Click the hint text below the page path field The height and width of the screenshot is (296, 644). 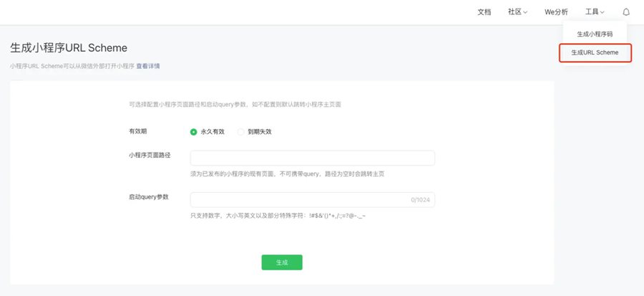tap(290, 174)
